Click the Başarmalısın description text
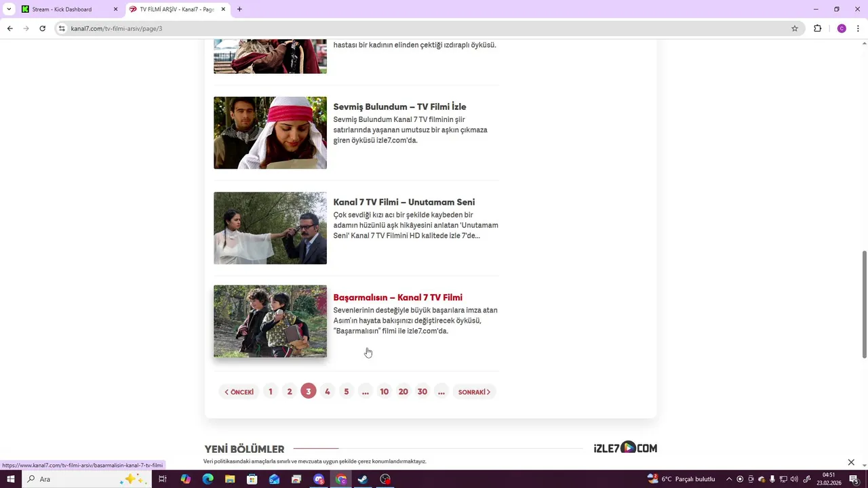 [415, 321]
